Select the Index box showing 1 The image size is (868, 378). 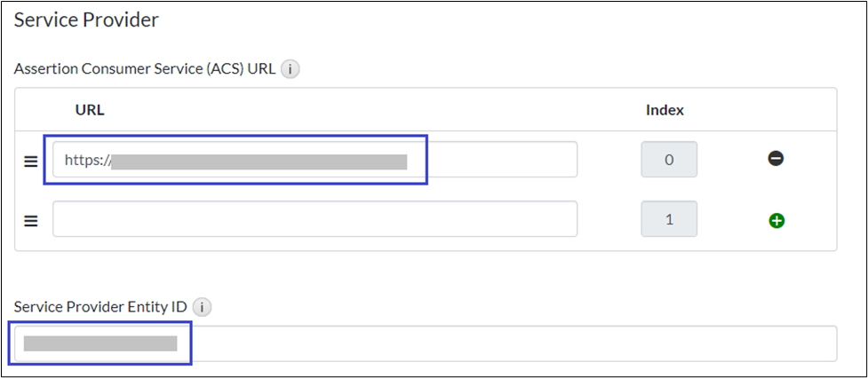pyautogui.click(x=669, y=219)
